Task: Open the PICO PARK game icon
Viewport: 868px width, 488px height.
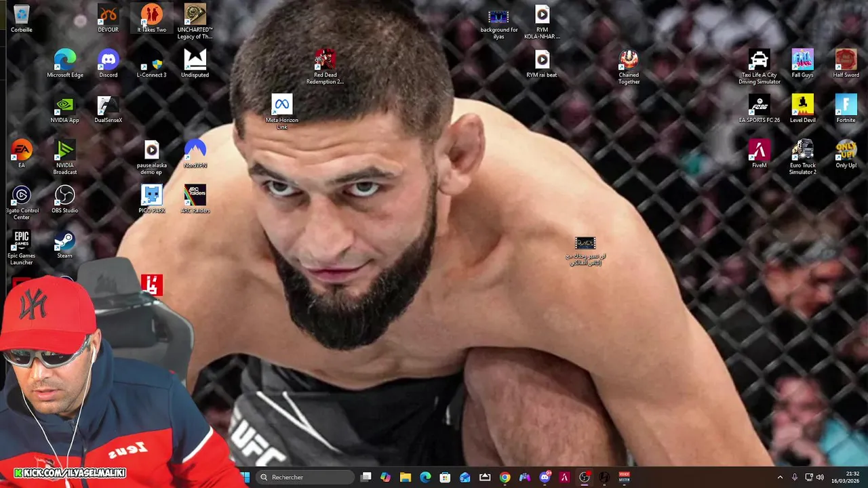Action: [x=151, y=199]
